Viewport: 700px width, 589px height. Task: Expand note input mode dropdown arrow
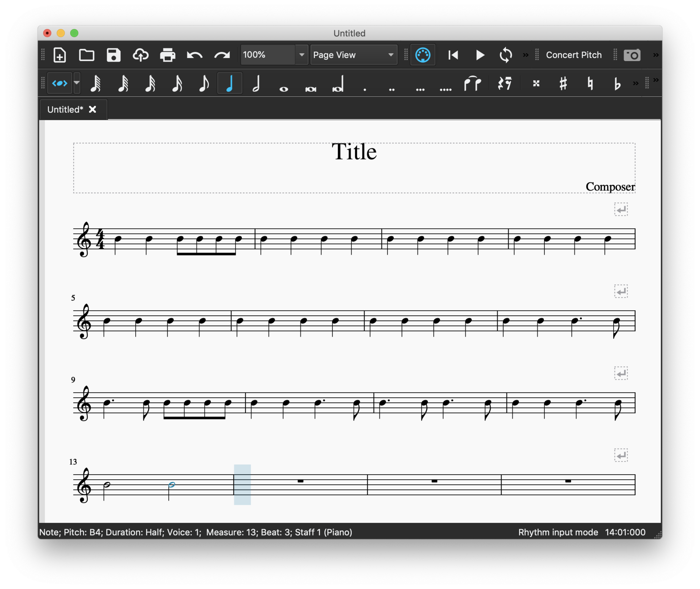pos(77,83)
